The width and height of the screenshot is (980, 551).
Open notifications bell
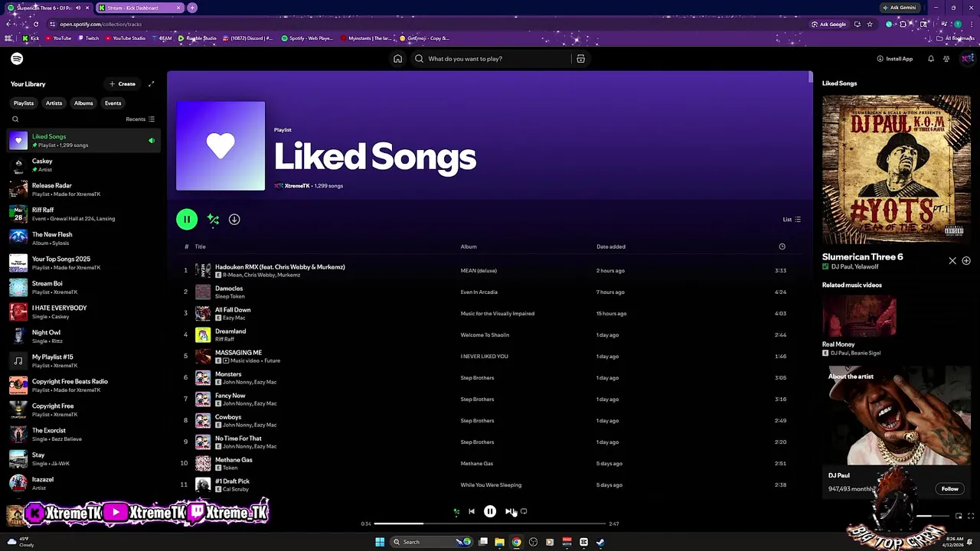pos(931,59)
